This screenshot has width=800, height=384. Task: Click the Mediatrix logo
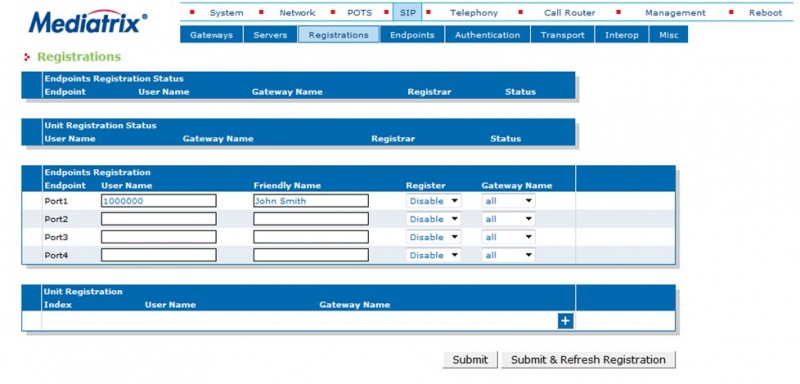(88, 23)
